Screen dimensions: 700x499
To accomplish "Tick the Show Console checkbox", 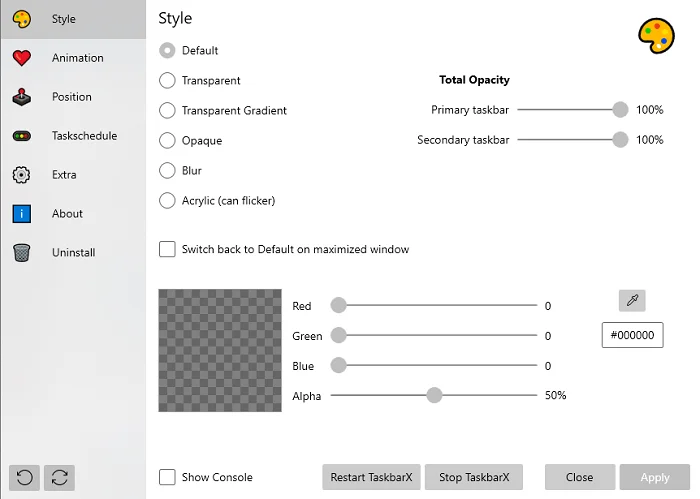I will [167, 477].
